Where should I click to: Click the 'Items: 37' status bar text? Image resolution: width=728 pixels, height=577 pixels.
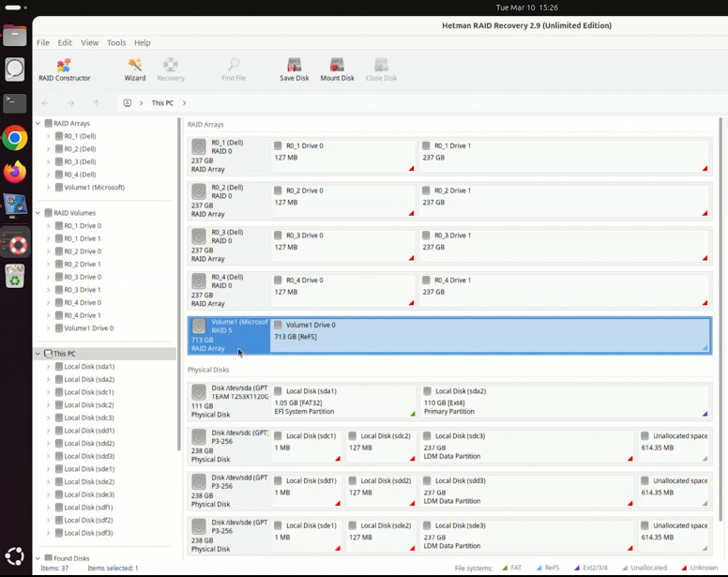click(x=54, y=569)
